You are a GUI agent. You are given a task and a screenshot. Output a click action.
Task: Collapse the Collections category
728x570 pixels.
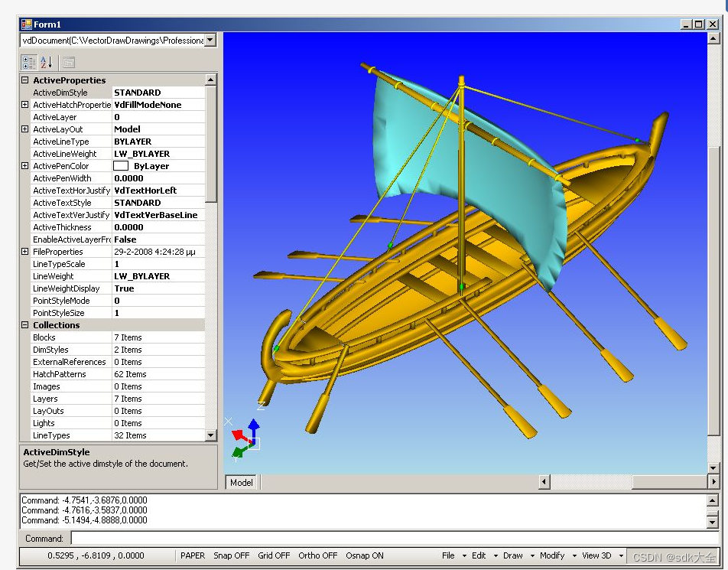click(24, 325)
